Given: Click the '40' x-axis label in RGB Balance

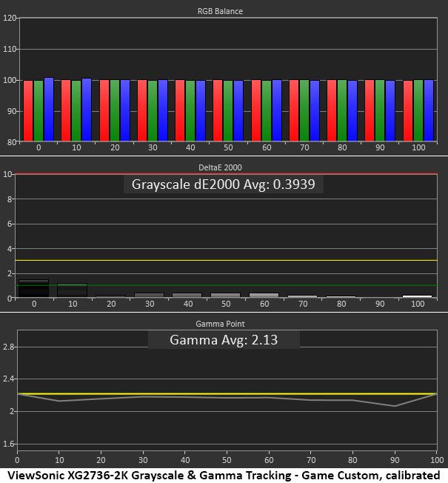Looking at the screenshot, I should pyautogui.click(x=190, y=147).
